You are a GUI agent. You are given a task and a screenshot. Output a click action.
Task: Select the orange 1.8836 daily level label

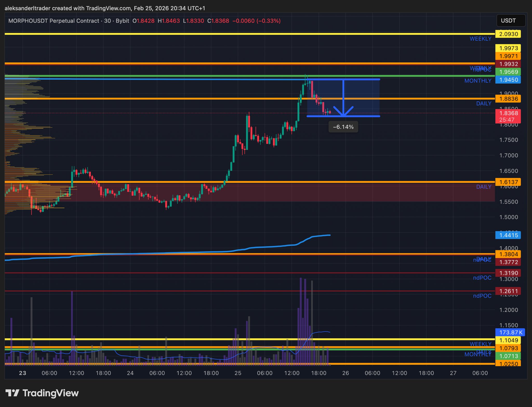(x=508, y=99)
